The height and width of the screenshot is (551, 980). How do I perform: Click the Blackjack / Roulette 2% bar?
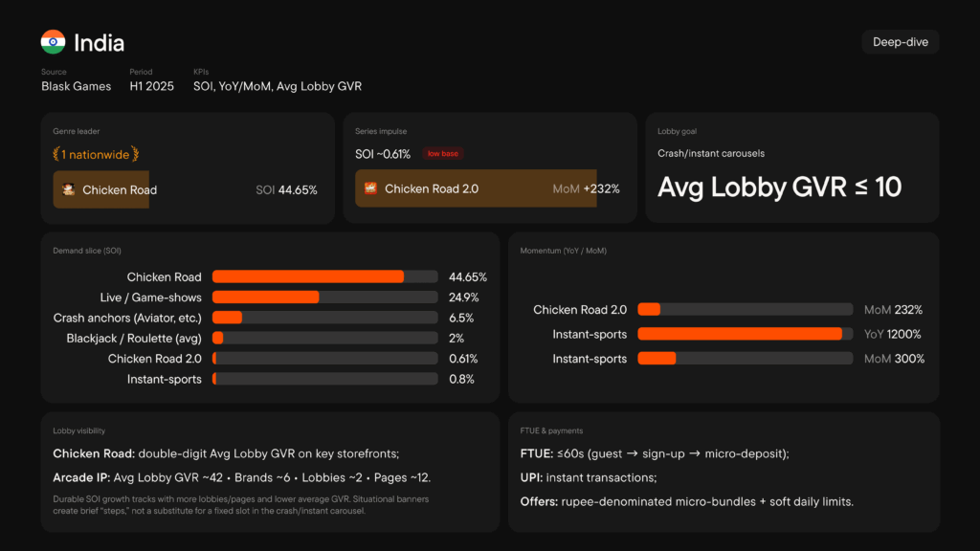point(324,339)
